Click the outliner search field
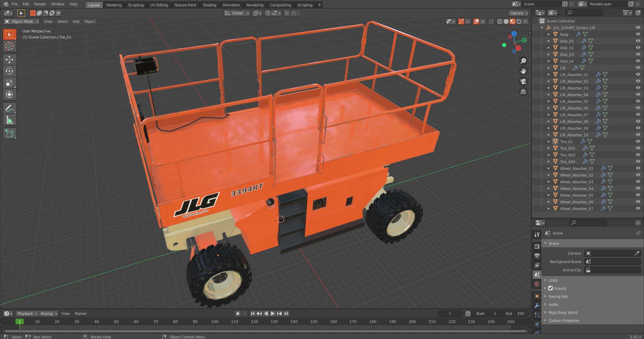Viewport: 644px width, 339px height. (584, 13)
